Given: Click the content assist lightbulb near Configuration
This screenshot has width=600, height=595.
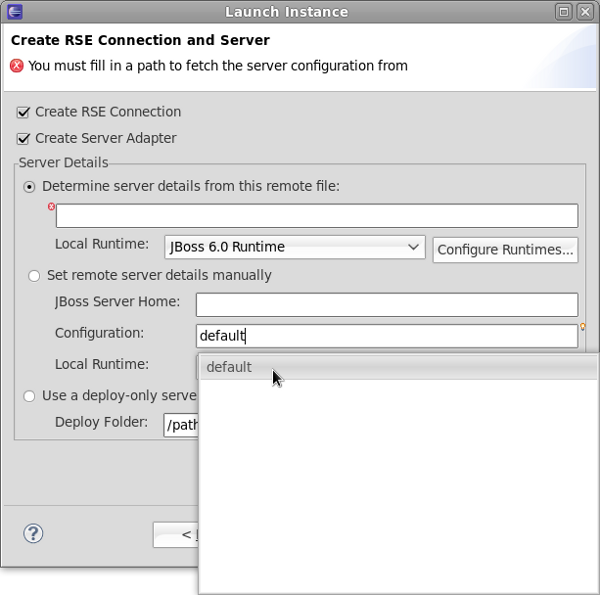Looking at the screenshot, I should [582, 327].
